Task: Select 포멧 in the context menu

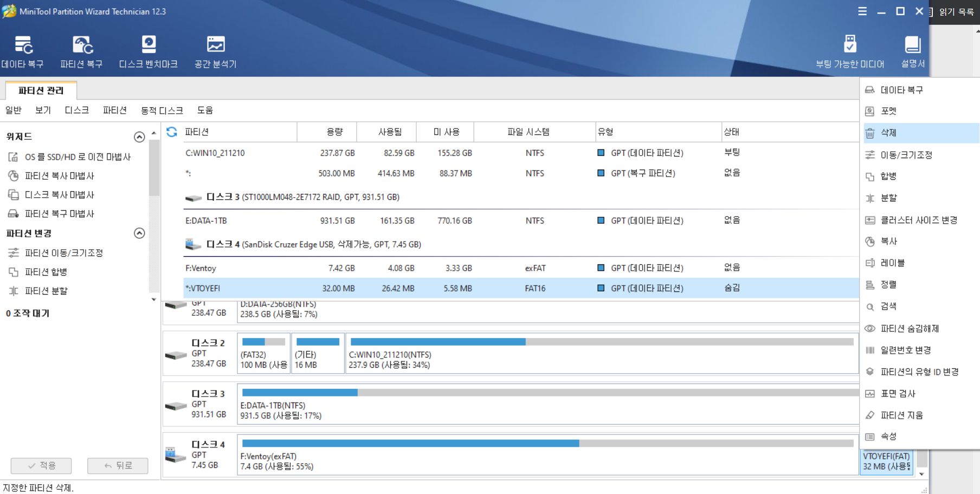Action: pyautogui.click(x=921, y=111)
